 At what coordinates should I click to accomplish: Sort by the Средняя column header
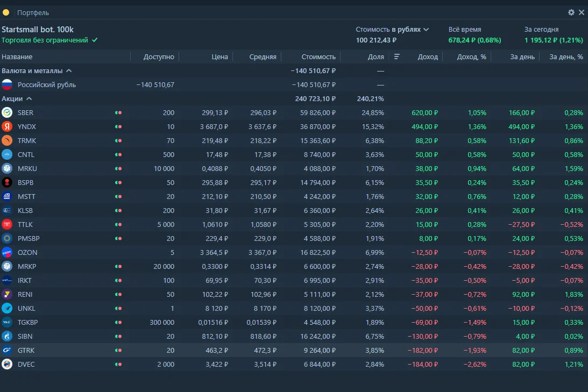click(263, 56)
